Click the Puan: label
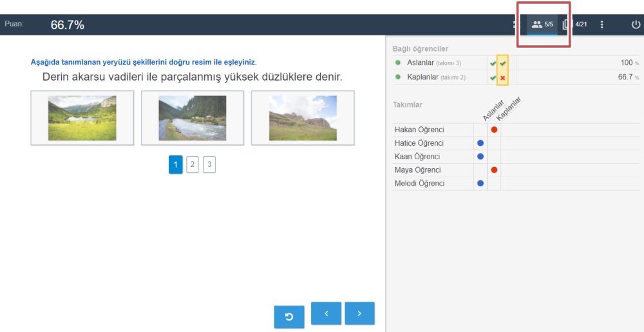 click(14, 24)
